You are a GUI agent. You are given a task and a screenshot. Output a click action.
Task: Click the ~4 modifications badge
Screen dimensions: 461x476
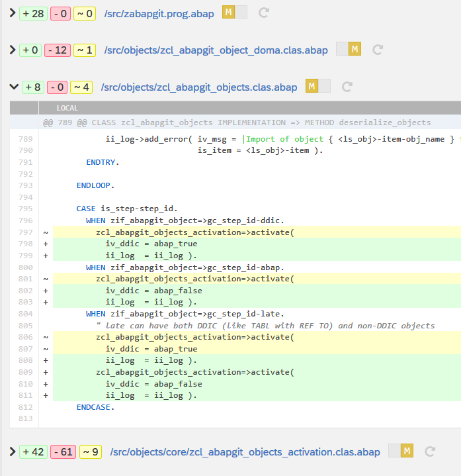(x=81, y=87)
